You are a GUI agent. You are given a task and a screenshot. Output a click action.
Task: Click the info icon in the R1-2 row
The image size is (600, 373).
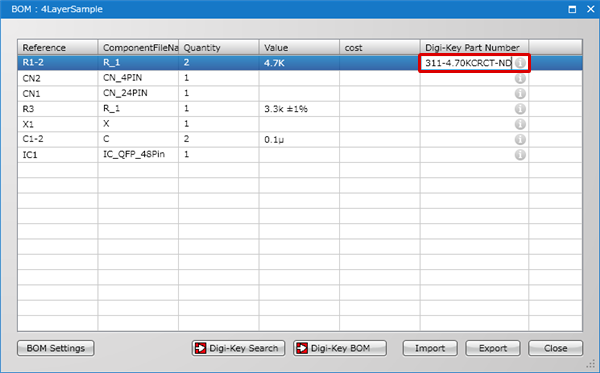(520, 63)
